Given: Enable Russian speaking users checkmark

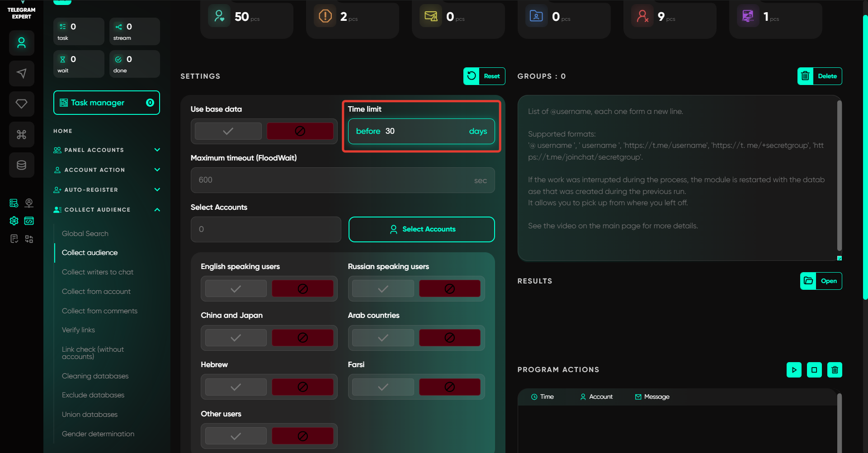Looking at the screenshot, I should pyautogui.click(x=383, y=289).
